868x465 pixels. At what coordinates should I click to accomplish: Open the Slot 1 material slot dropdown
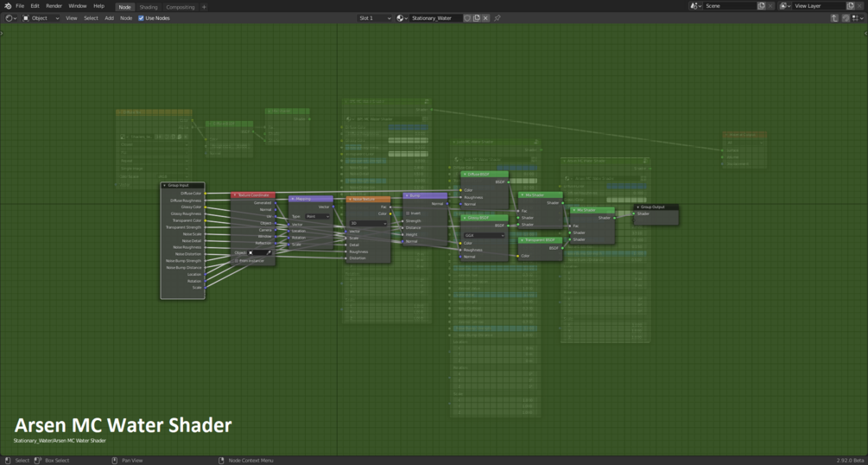[375, 18]
